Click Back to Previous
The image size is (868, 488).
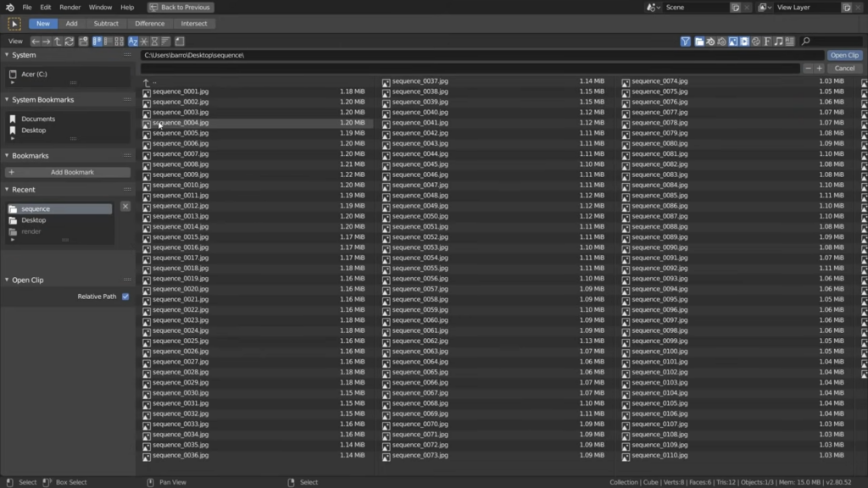point(181,7)
